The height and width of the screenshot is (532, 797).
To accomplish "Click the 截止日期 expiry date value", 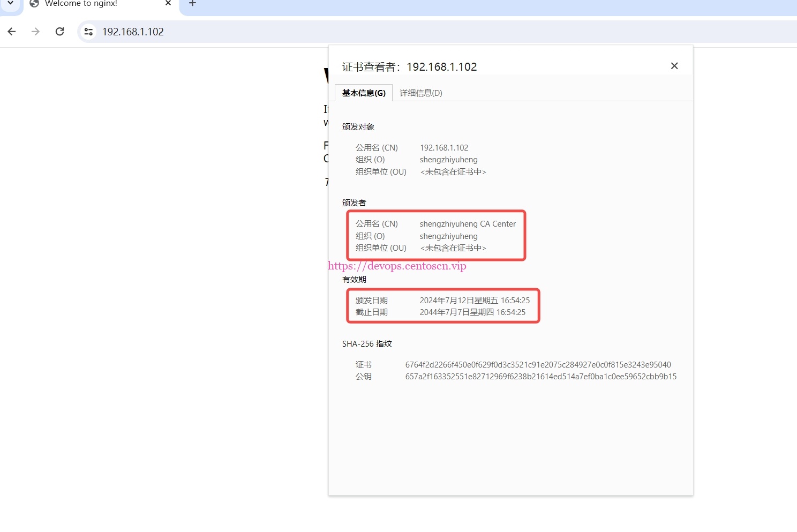I will pos(472,312).
